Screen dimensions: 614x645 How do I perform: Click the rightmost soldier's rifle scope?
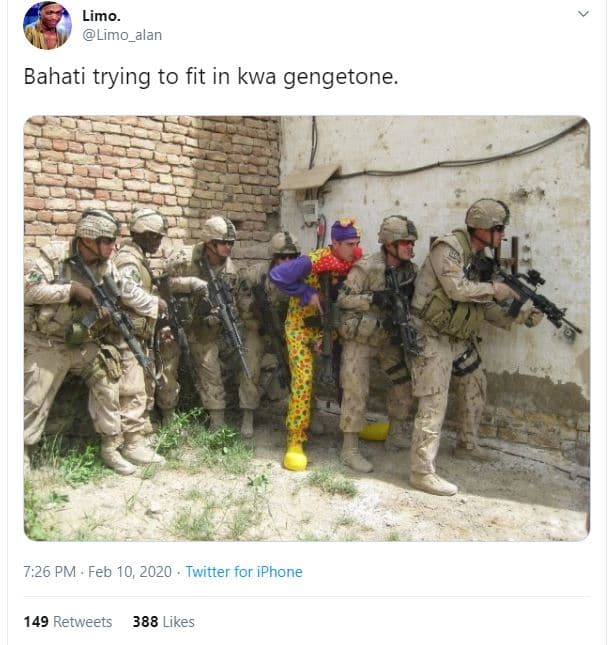[x=534, y=277]
